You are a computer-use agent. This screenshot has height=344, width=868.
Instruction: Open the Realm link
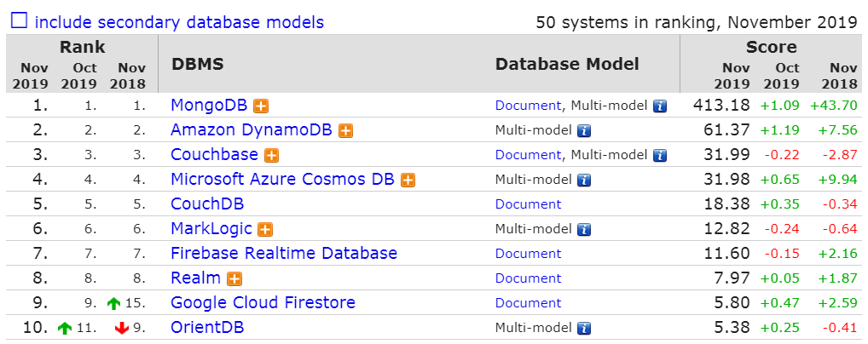[x=196, y=278]
